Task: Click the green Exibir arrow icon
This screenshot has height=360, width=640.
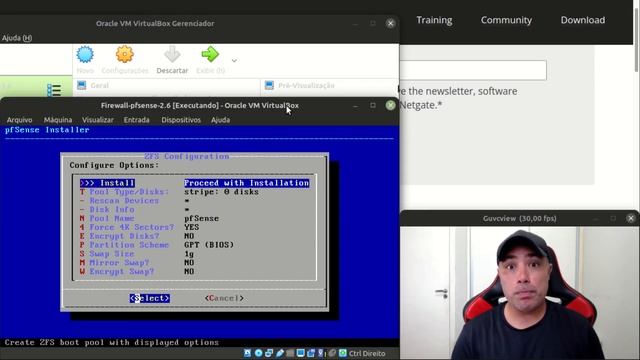Action: coord(210,54)
